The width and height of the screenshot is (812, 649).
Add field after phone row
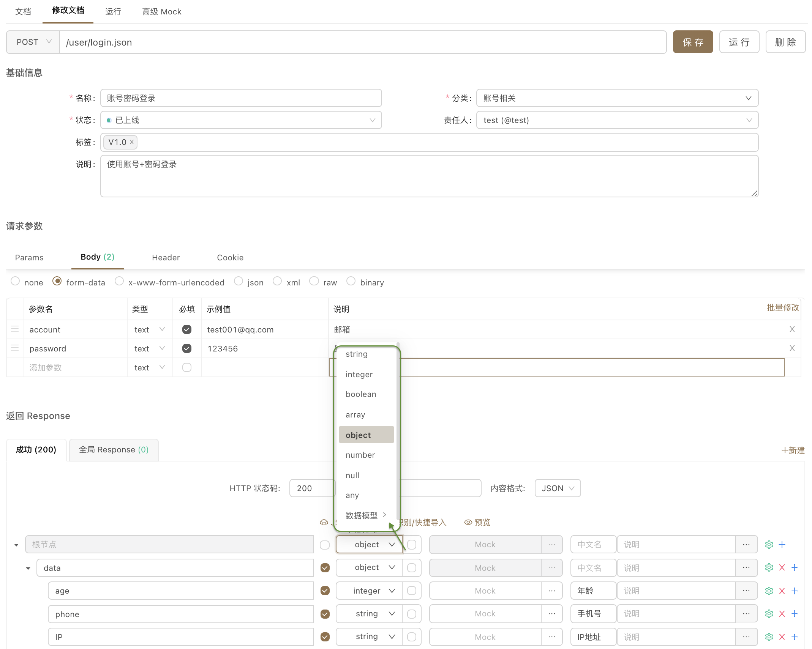tap(794, 614)
